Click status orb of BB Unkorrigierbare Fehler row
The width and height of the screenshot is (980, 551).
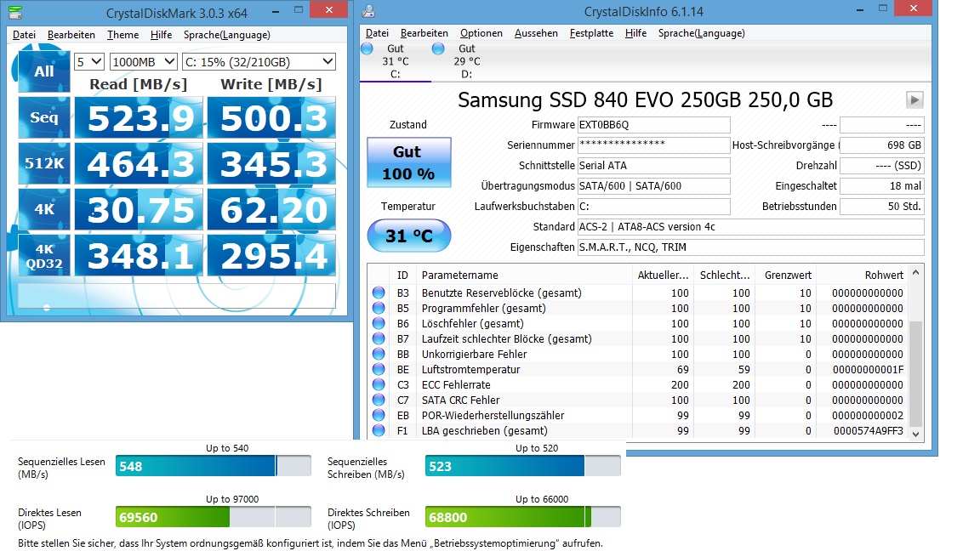pyautogui.click(x=378, y=354)
